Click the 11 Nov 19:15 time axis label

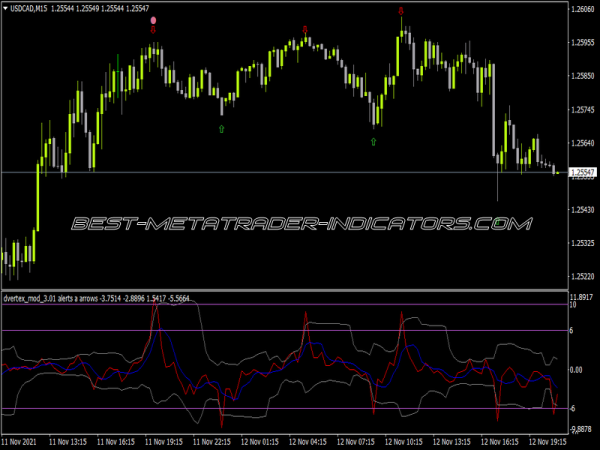[164, 442]
